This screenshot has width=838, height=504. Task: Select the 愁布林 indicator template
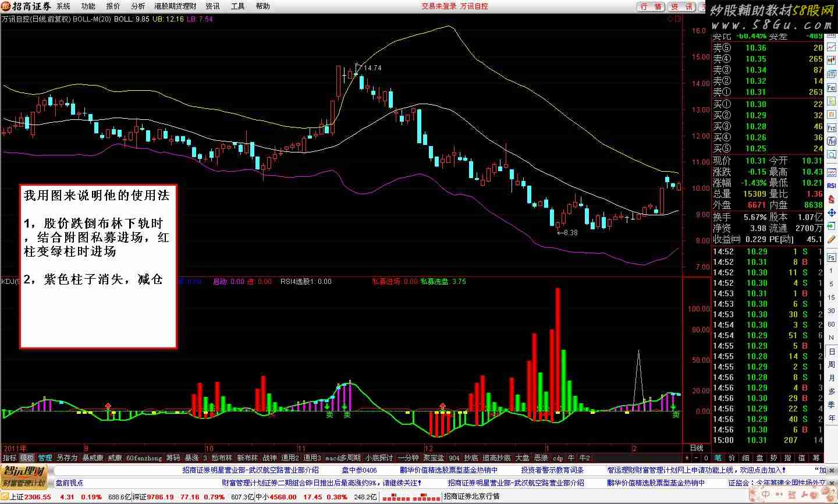pos(221,458)
